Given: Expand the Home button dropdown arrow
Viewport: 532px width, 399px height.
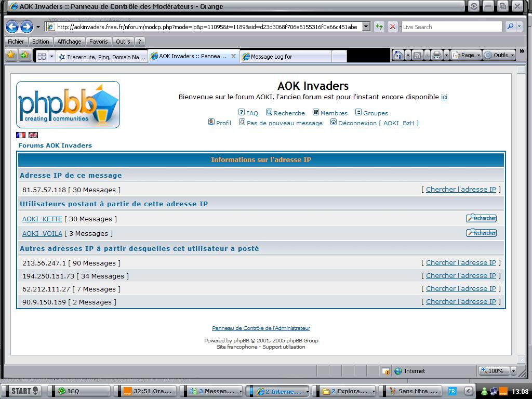Looking at the screenshot, I should click(x=408, y=55).
